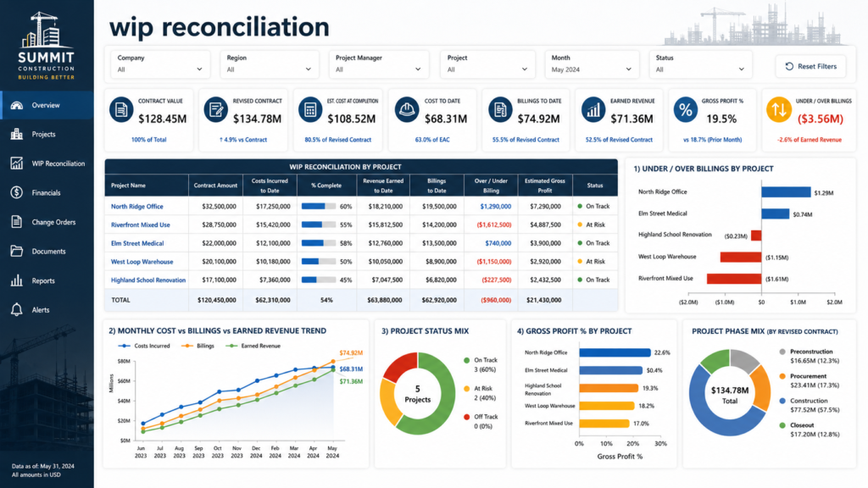The height and width of the screenshot is (488, 868).
Task: Open Projects in the sidebar
Action: (47, 134)
